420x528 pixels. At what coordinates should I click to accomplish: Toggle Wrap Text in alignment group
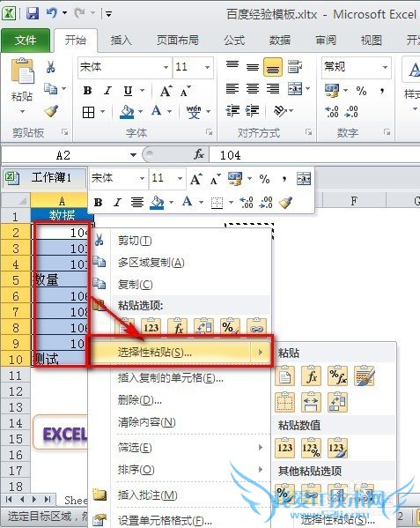(x=295, y=67)
